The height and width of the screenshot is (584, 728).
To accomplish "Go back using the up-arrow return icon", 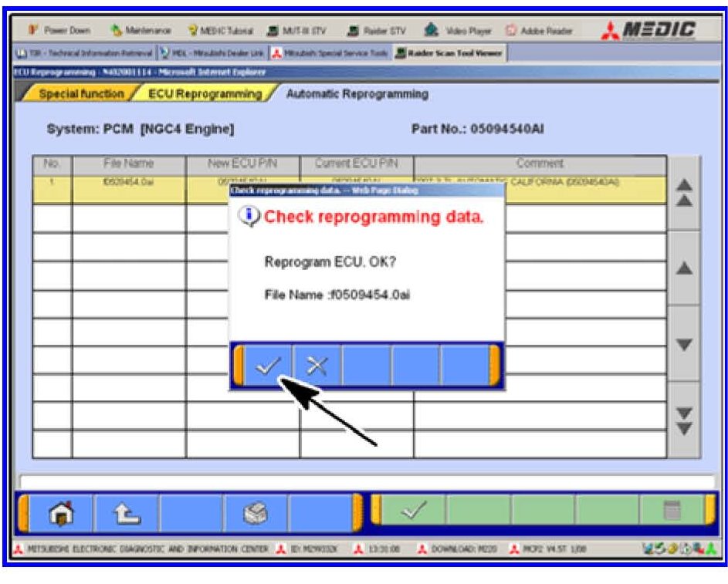I will pyautogui.click(x=125, y=512).
